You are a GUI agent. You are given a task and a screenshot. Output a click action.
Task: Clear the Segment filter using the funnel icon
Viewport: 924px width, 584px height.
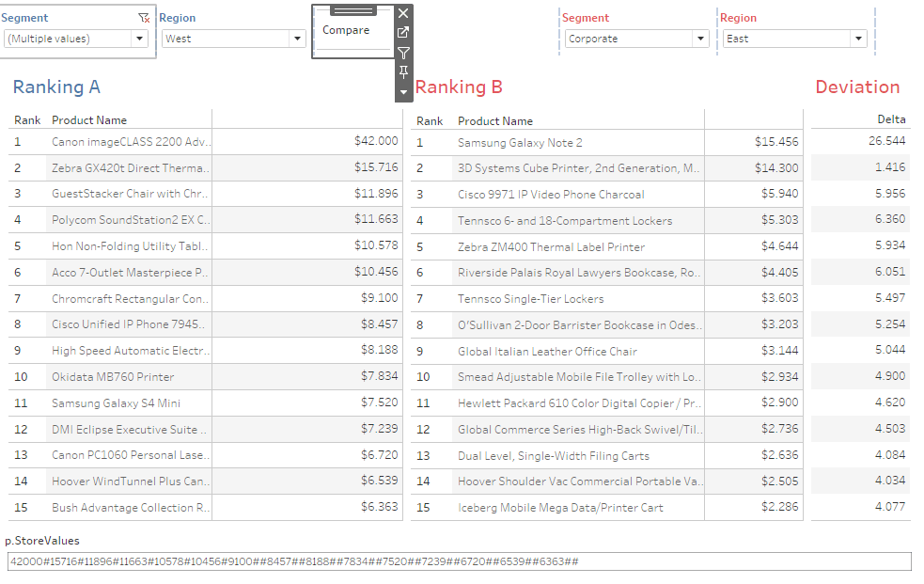click(143, 18)
